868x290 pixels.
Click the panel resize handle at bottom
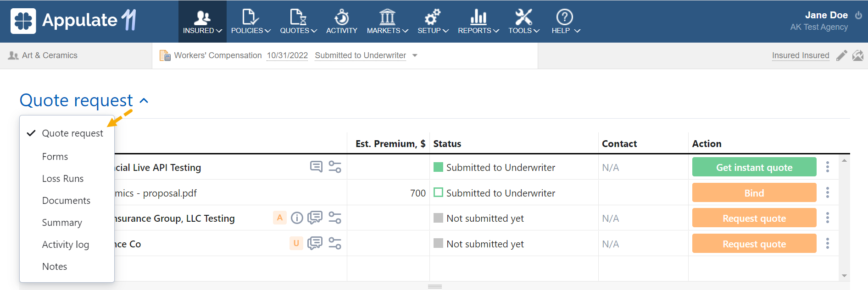coord(434,286)
